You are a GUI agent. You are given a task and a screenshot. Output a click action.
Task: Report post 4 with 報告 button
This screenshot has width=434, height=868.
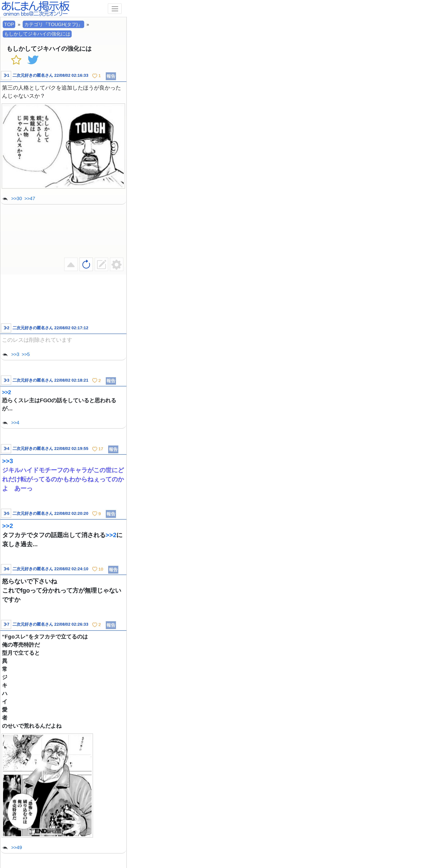(x=113, y=449)
